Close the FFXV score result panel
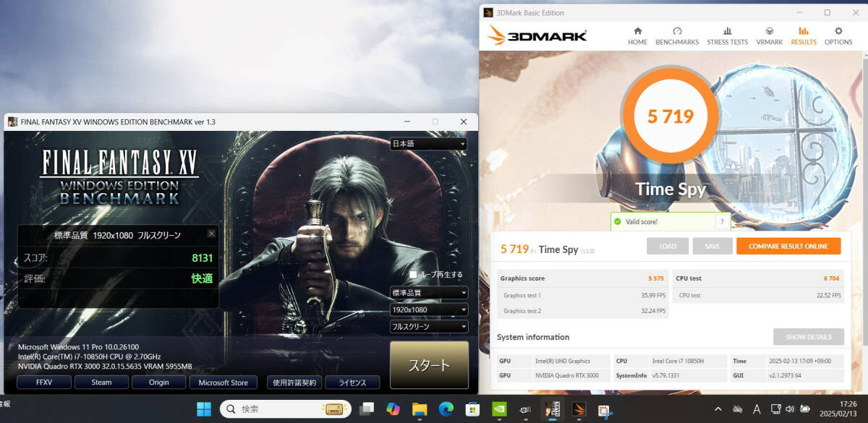Image resolution: width=868 pixels, height=423 pixels. [x=211, y=234]
